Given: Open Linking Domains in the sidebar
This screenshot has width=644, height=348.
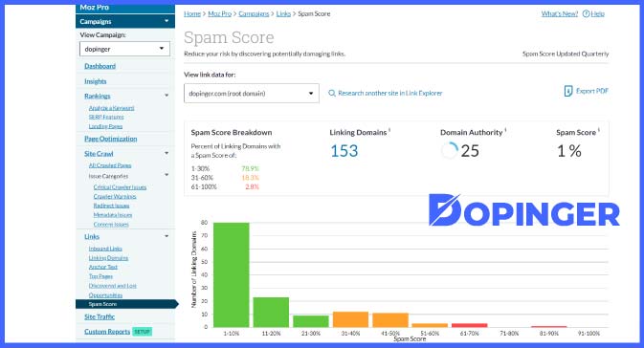Looking at the screenshot, I should (108, 258).
